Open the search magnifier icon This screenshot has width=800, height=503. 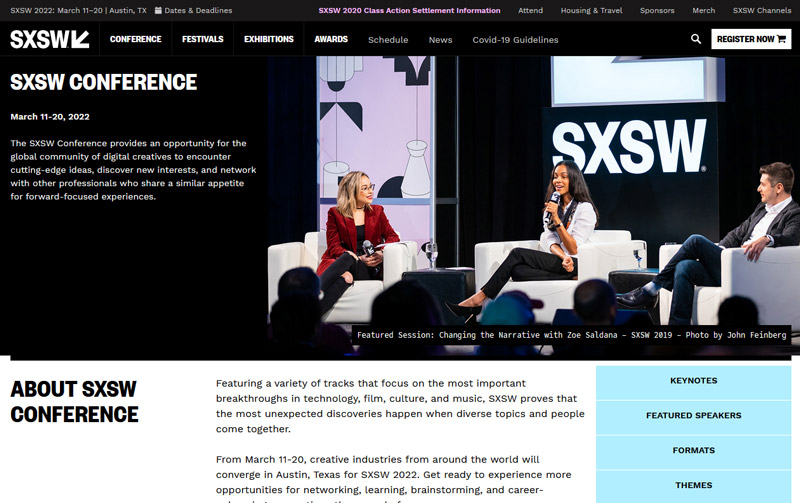click(x=696, y=39)
